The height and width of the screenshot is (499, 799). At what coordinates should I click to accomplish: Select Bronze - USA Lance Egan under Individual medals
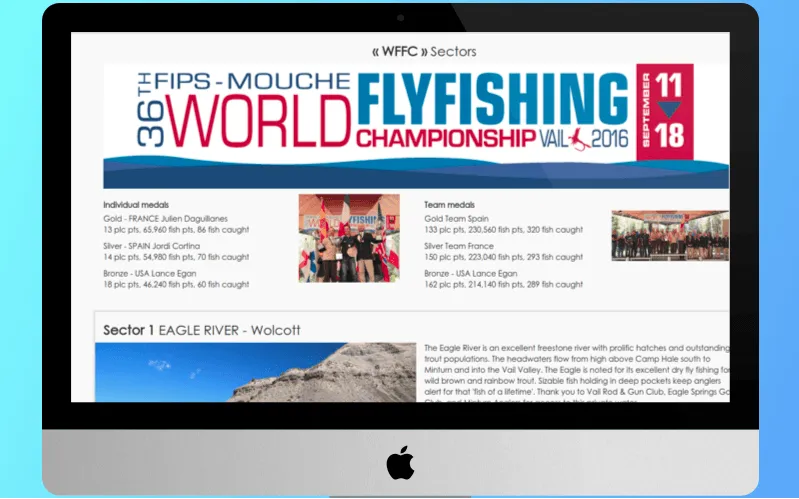point(150,273)
